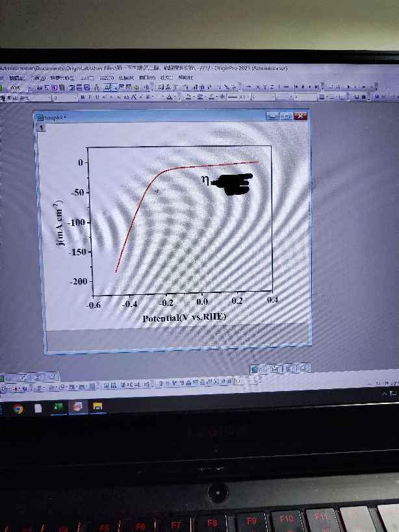
Task: Click the font color button
Action: pos(169,97)
